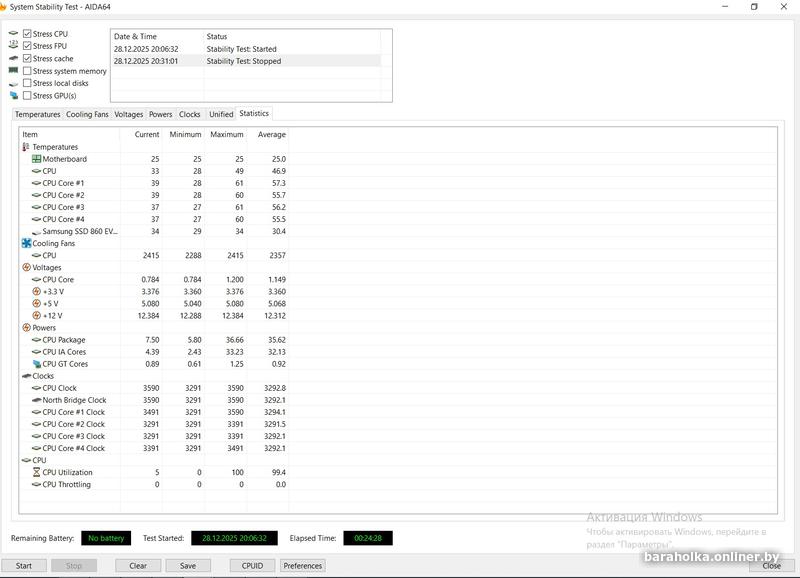800x578 pixels.
Task: Select the CPU Clock row
Action: pyautogui.click(x=154, y=388)
